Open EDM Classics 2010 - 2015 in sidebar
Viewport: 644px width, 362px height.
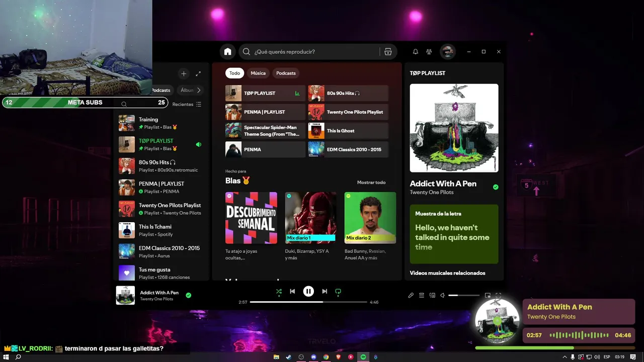(160, 251)
